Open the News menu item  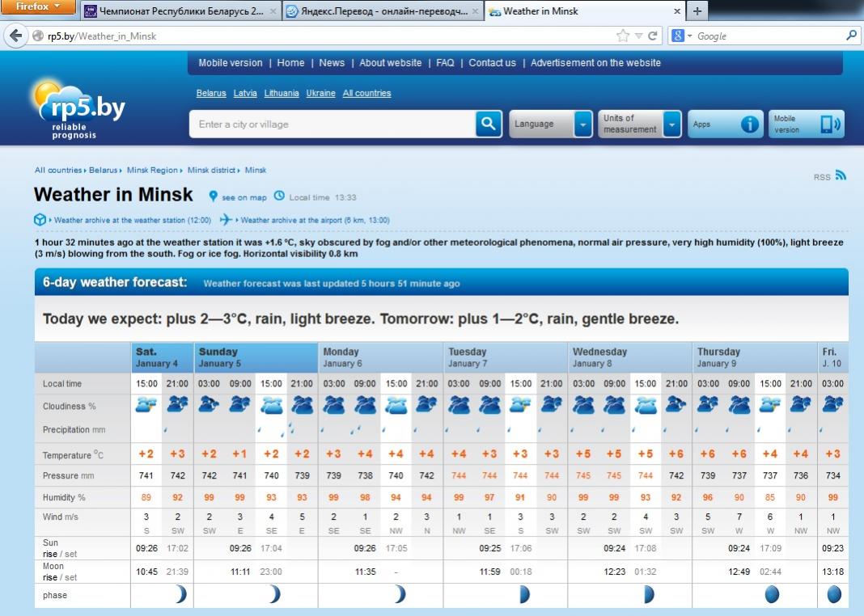pos(332,62)
